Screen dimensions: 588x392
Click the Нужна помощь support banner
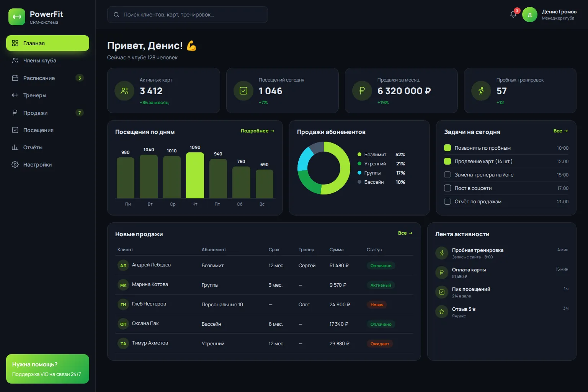point(47,369)
